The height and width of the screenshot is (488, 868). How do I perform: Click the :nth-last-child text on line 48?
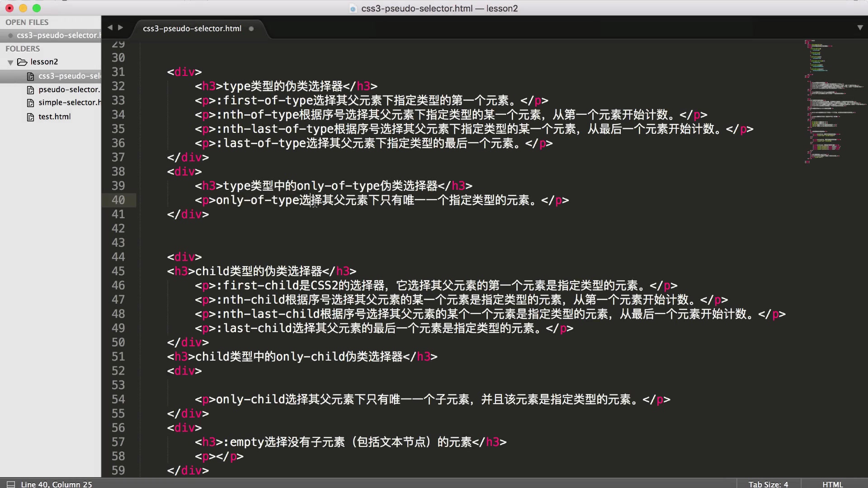pos(268,314)
